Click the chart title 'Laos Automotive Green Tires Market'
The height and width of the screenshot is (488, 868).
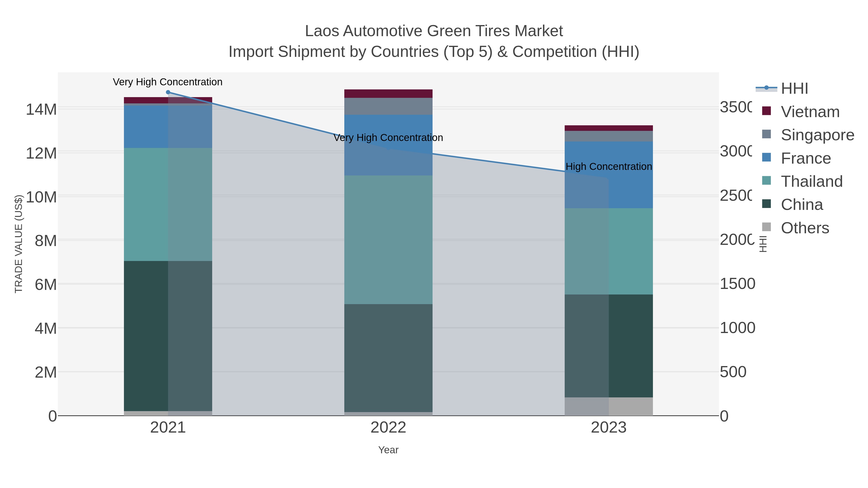[x=434, y=31]
